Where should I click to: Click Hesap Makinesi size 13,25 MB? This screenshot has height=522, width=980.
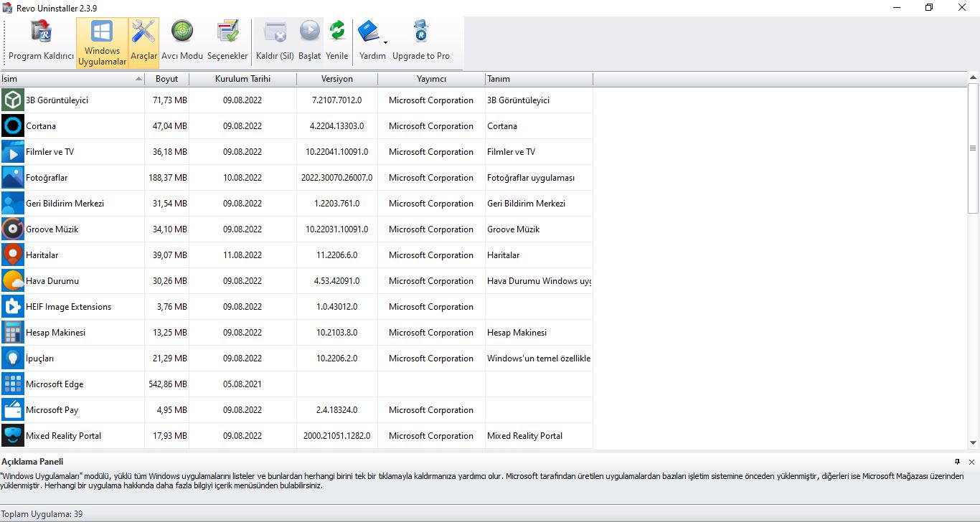coord(170,333)
